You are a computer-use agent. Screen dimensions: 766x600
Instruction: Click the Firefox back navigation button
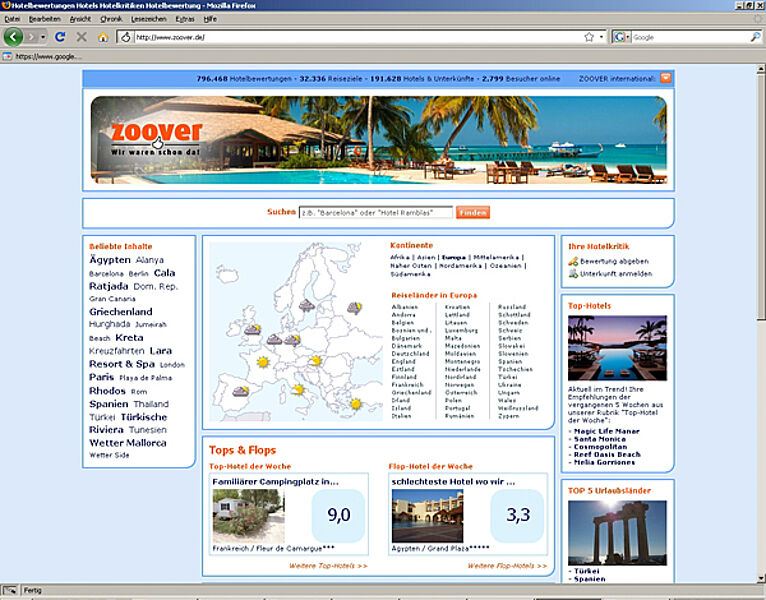tap(13, 37)
